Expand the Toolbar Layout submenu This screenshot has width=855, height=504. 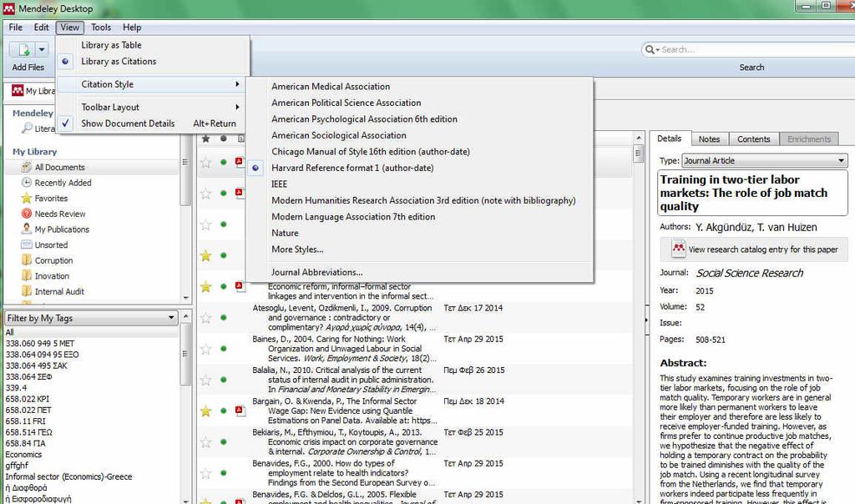click(x=153, y=107)
